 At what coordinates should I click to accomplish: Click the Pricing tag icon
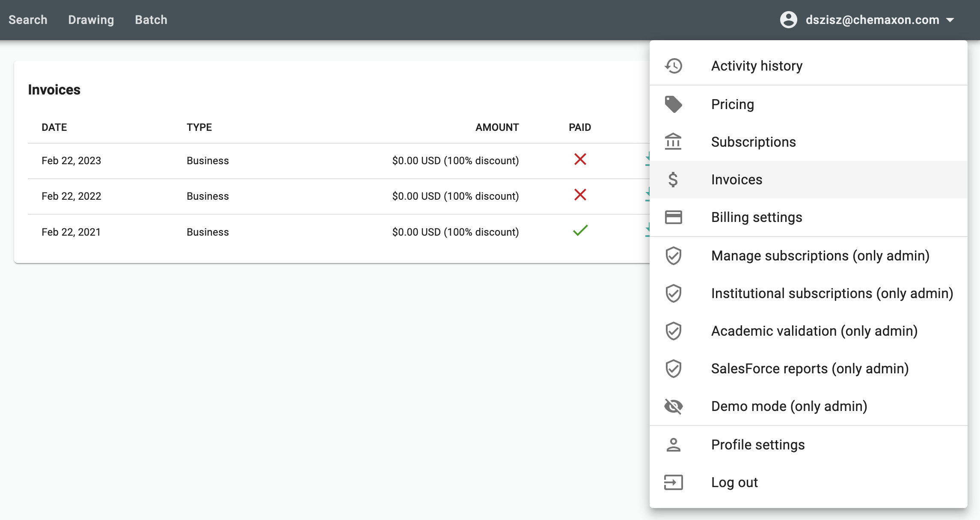(x=673, y=104)
